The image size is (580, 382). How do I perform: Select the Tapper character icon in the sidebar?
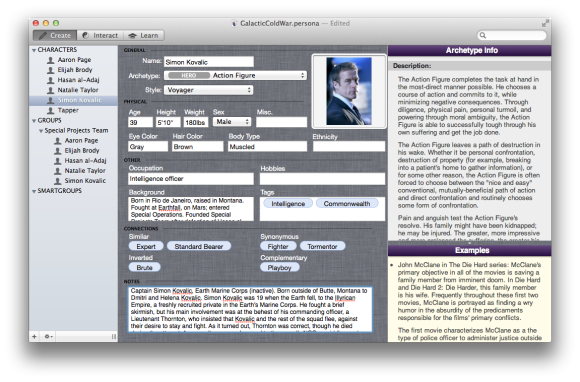[51, 110]
